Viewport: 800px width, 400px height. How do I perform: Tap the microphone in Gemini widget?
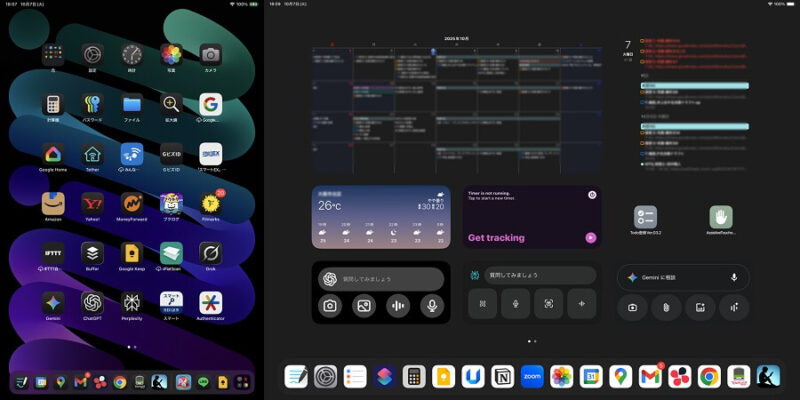(x=734, y=277)
